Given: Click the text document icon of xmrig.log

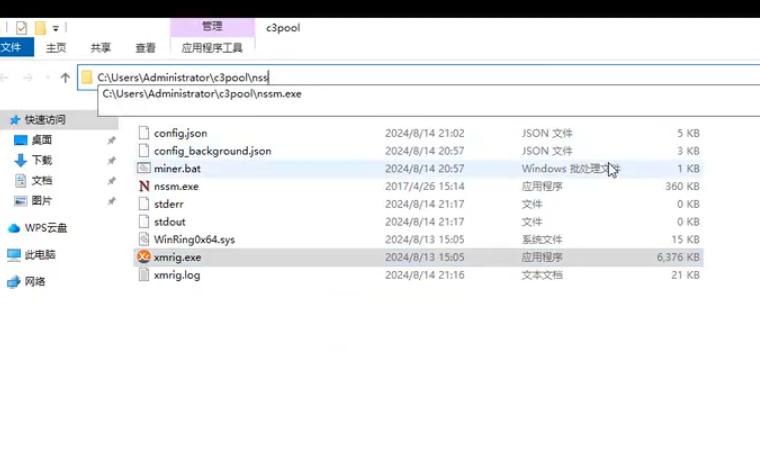Looking at the screenshot, I should coord(143,275).
